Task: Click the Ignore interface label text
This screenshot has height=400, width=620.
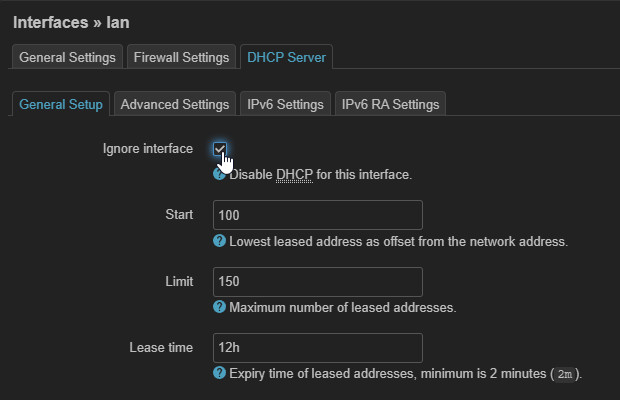Action: pyautogui.click(x=147, y=149)
